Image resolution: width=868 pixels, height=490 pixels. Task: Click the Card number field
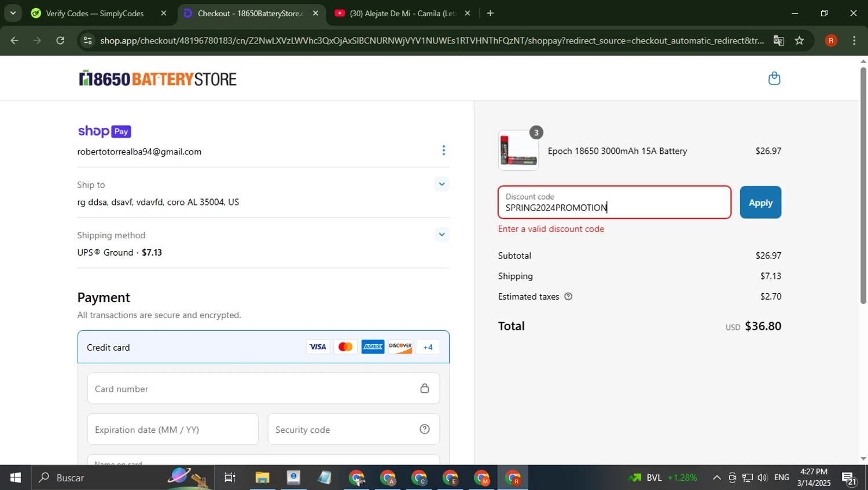click(x=263, y=389)
